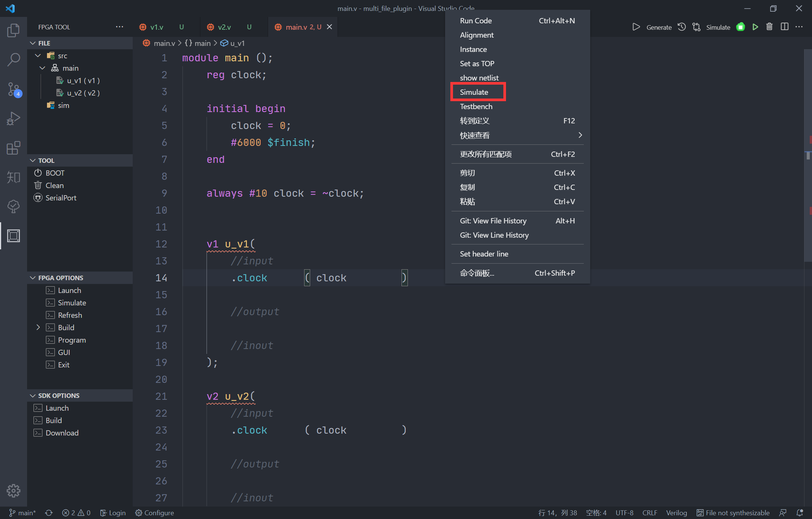Click the SerialPort tool icon

(x=38, y=197)
